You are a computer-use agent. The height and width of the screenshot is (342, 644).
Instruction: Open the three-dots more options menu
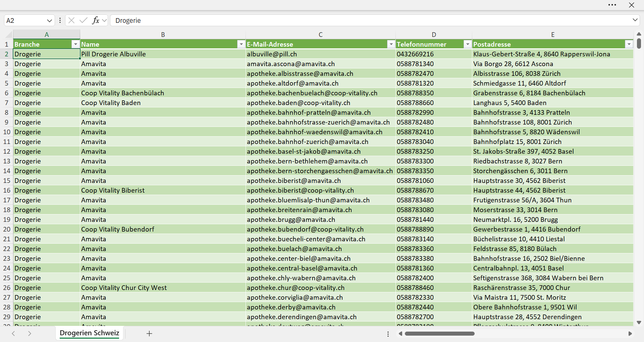click(612, 5)
